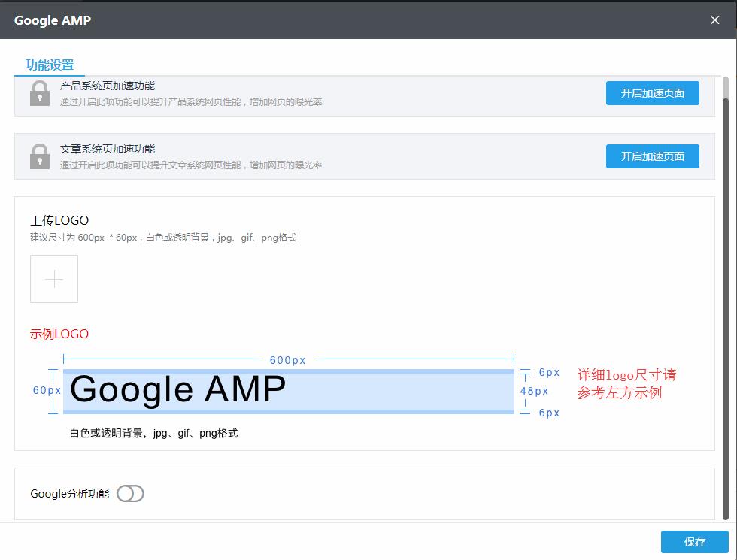
Task: Toggle the Google分析功能 switch
Action: pyautogui.click(x=130, y=494)
